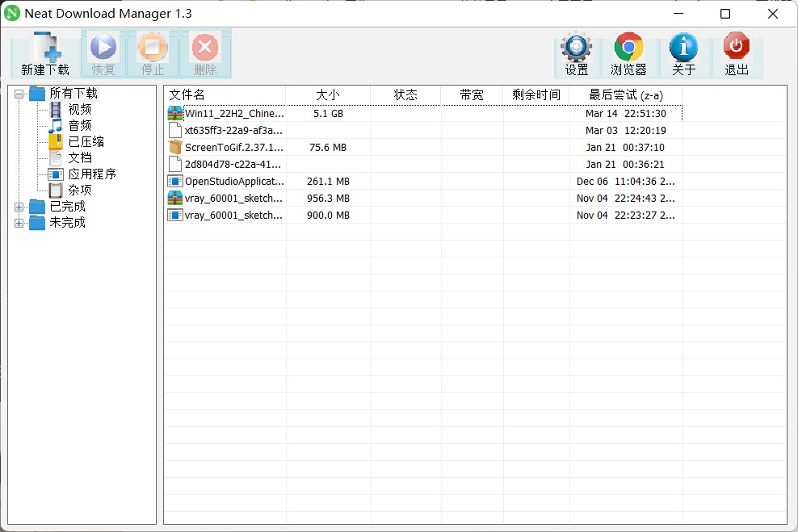
Task: Click the Neat Download Manager title bar logo
Action: tap(11, 13)
